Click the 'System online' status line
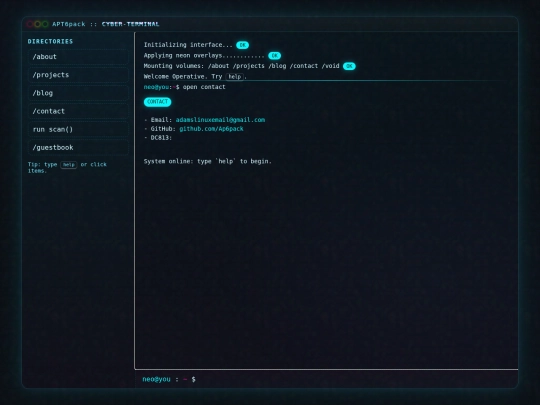 pos(208,161)
